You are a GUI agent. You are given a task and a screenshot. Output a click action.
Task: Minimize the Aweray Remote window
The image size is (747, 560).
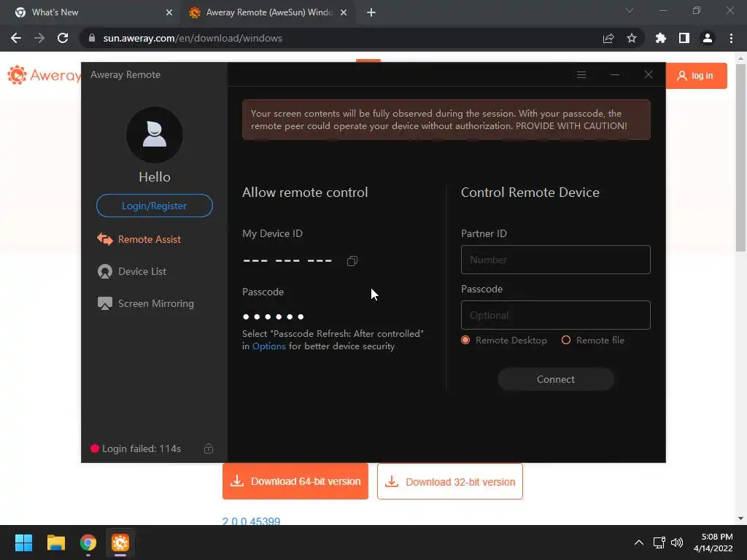click(615, 75)
